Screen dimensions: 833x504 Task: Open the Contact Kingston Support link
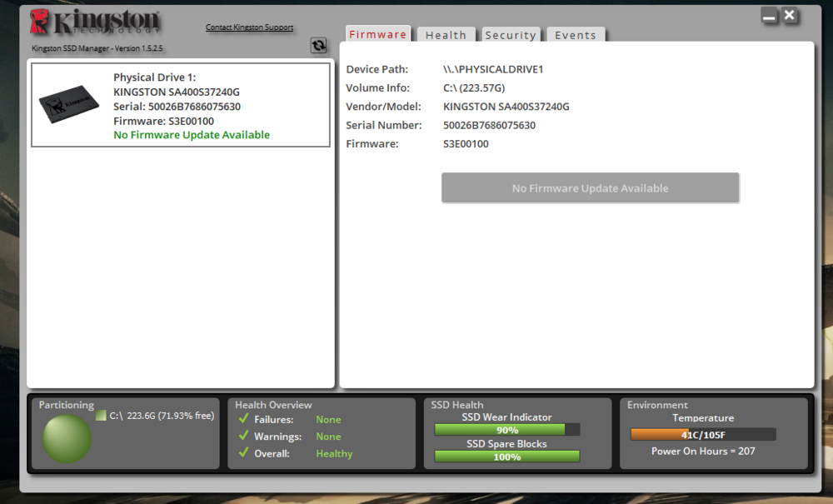pos(249,27)
